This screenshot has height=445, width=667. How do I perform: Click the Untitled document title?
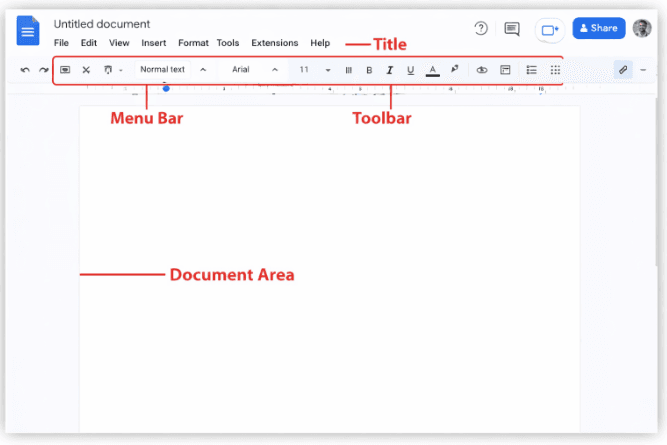click(102, 23)
